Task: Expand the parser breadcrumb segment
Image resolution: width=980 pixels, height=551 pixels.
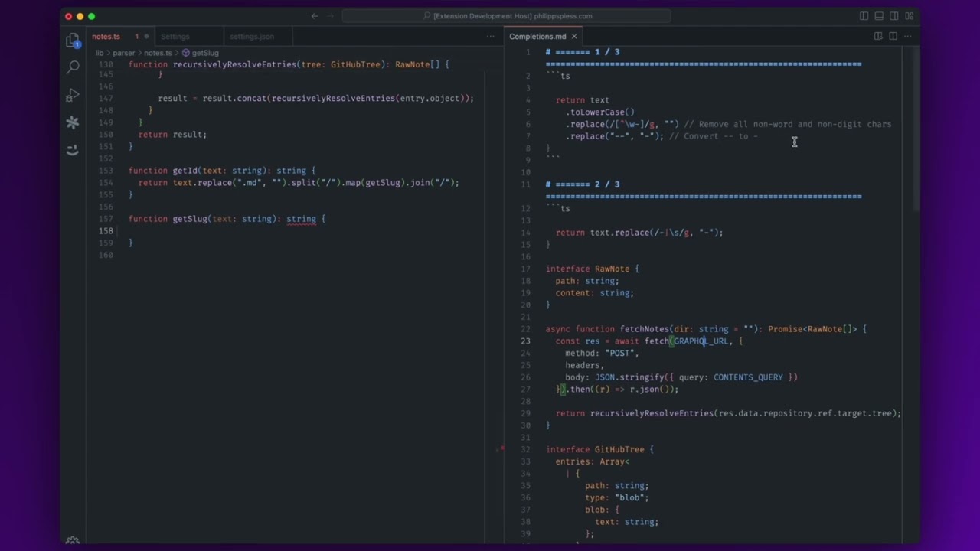Action: tap(124, 53)
